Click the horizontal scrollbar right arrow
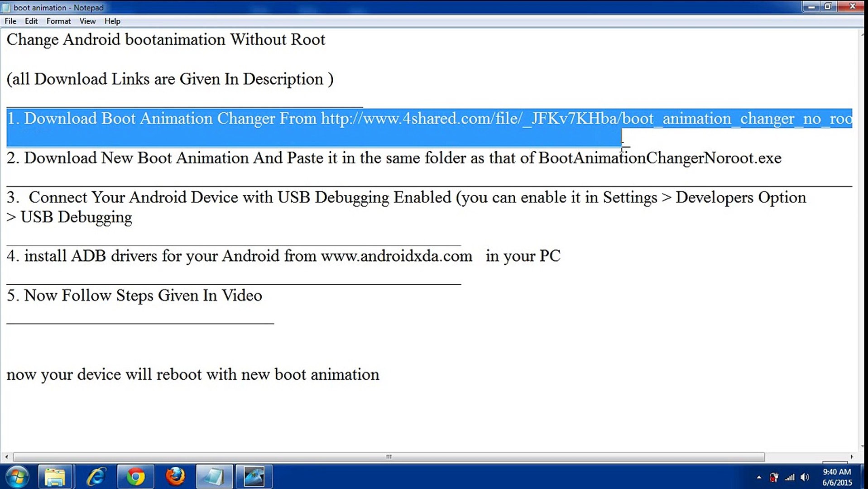This screenshot has width=868, height=489. (x=852, y=457)
